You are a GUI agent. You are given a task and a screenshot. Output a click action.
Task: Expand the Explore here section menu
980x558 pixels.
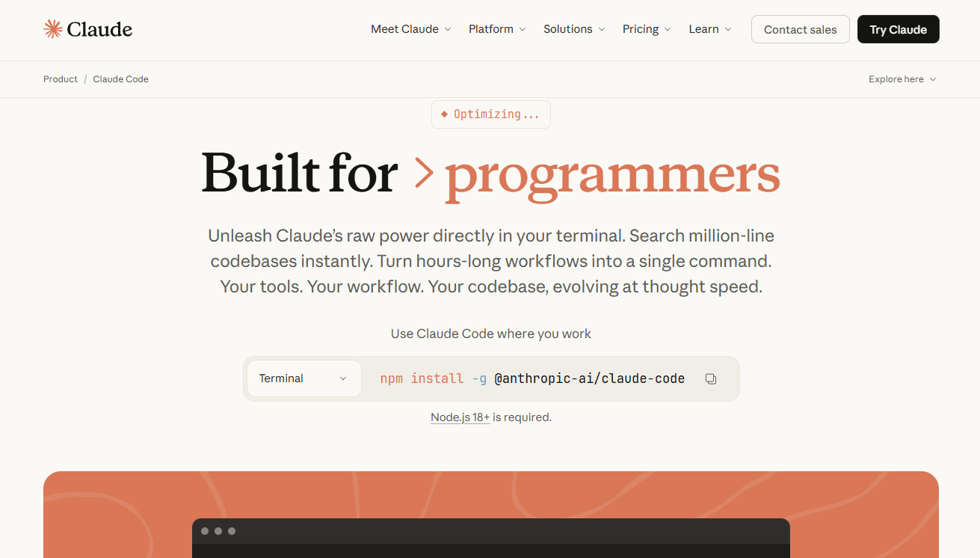tap(902, 79)
